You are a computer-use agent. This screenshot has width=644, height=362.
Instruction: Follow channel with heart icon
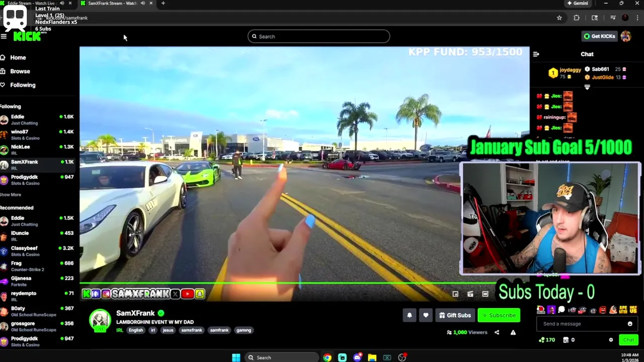(426, 315)
